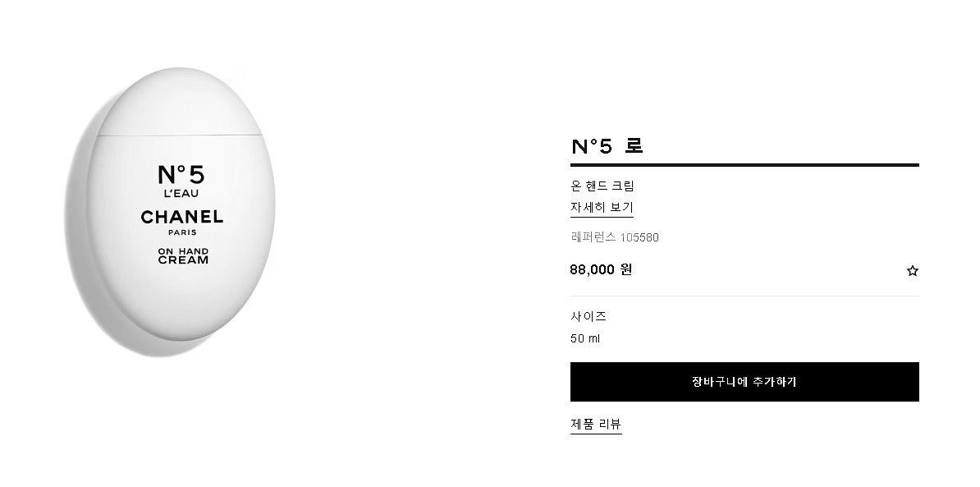The image size is (980, 487).
Task: Click the thin divider below the price
Action: pyautogui.click(x=744, y=296)
